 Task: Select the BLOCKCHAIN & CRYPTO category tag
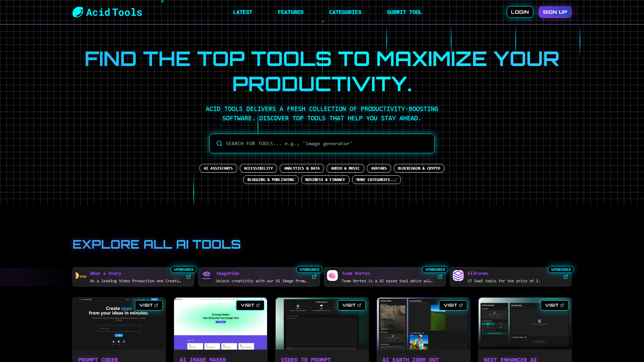point(419,168)
